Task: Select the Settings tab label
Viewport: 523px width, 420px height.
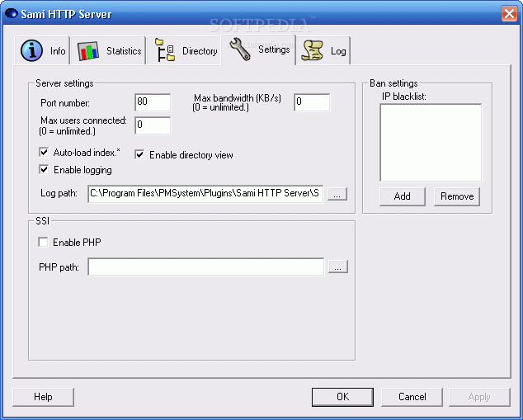Action: 274,50
